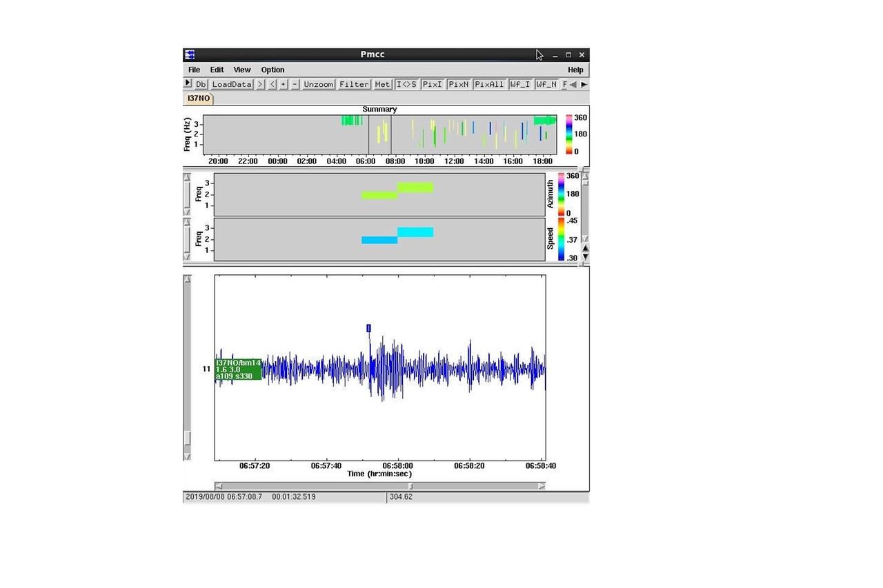
Task: Click the Pmcc application icon in title bar
Action: tap(190, 54)
